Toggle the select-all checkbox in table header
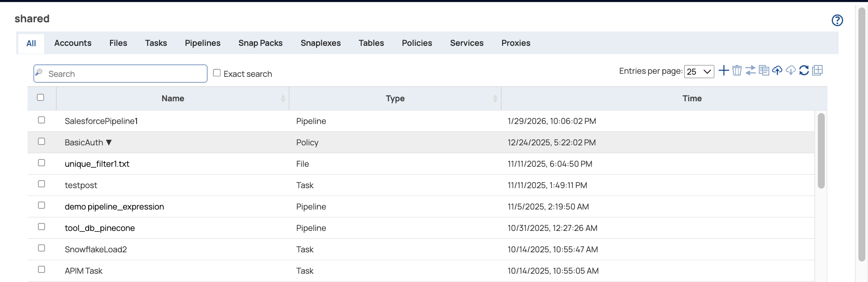 click(41, 97)
